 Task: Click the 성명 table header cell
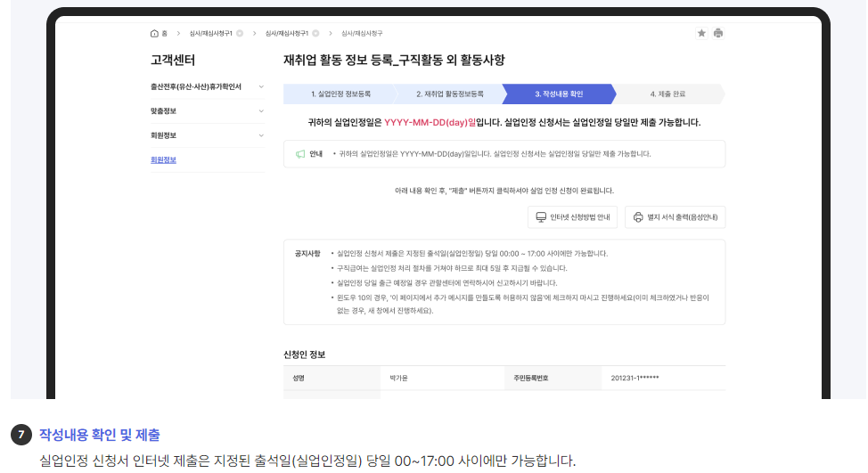[x=332, y=379]
